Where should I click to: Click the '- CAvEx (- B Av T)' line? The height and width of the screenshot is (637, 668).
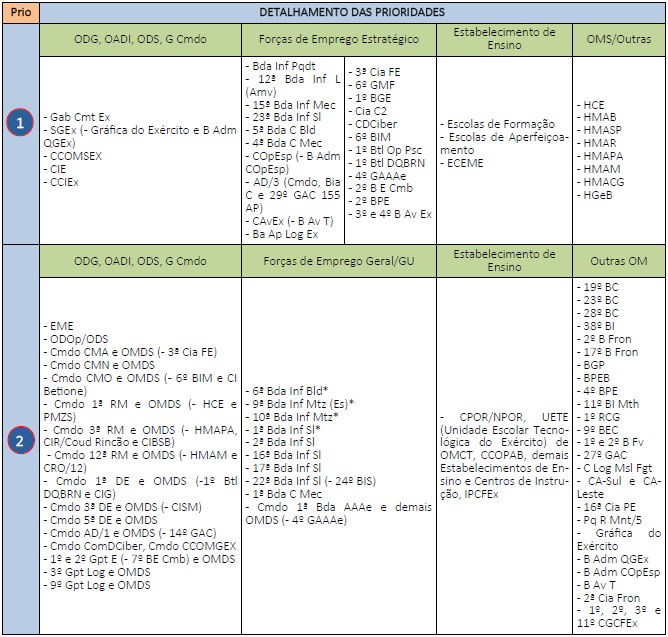(x=289, y=222)
